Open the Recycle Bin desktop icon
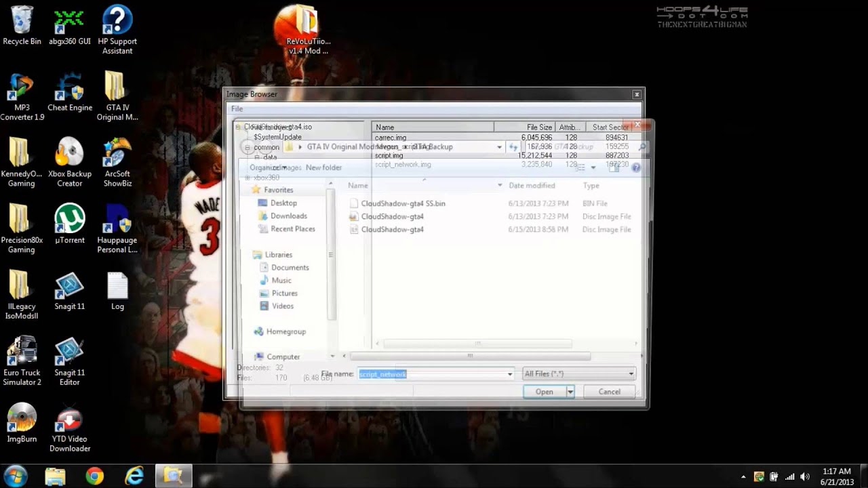Viewport: 868px width, 488px height. pyautogui.click(x=22, y=26)
